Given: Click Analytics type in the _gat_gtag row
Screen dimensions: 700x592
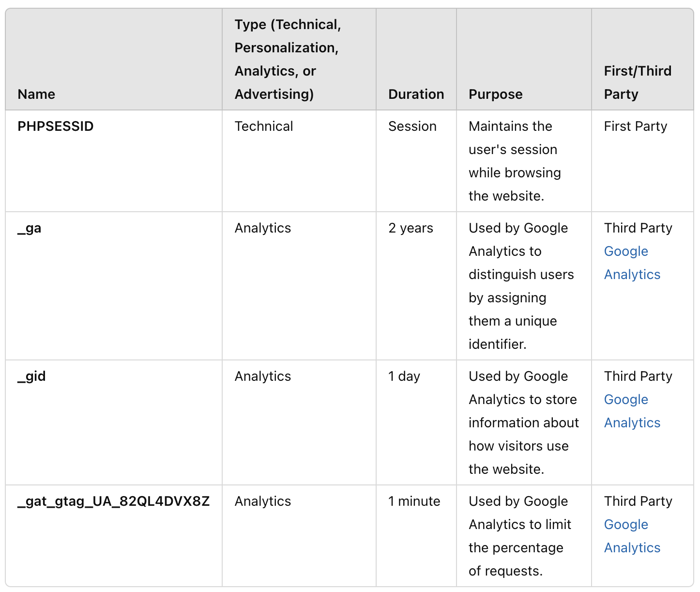Looking at the screenshot, I should 263,501.
